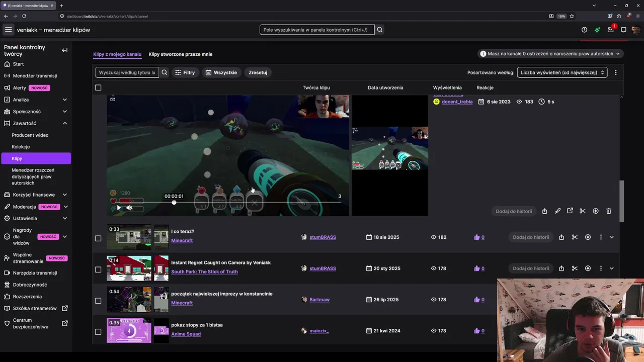Click the green sparkle icon in header
The width and height of the screenshot is (644, 362).
click(x=597, y=30)
